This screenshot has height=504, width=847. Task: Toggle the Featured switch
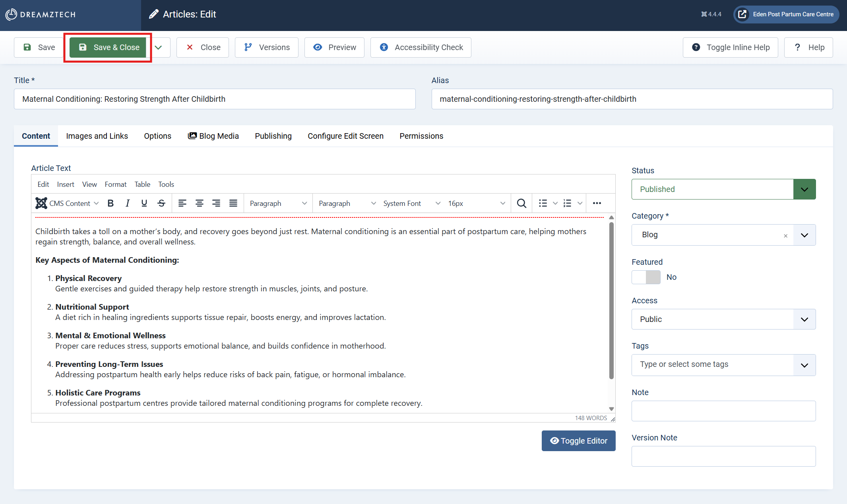(x=646, y=277)
